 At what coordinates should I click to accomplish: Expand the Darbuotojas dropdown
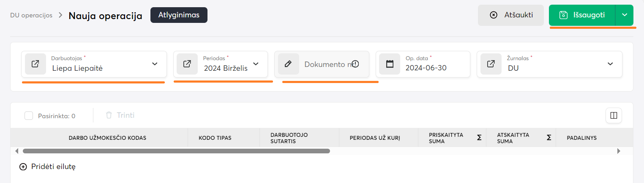pos(155,64)
